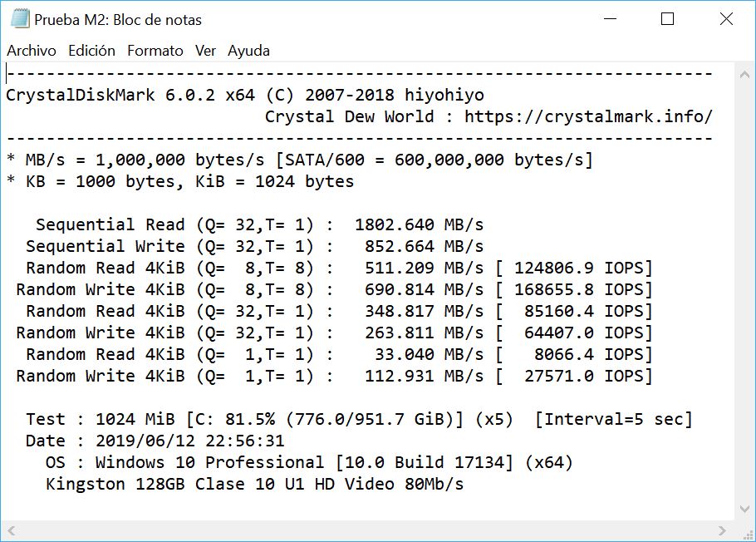Viewport: 756px width, 542px height.
Task: Click the vertical scrollbar down arrow
Action: point(744,510)
